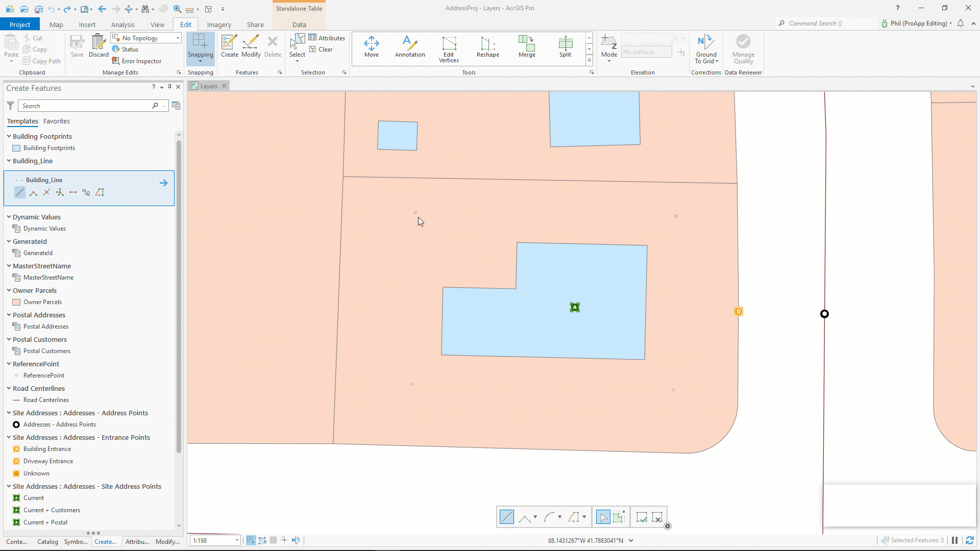Switch to the Imagery ribbon tab
Screen dimensions: 980x551
click(x=219, y=24)
